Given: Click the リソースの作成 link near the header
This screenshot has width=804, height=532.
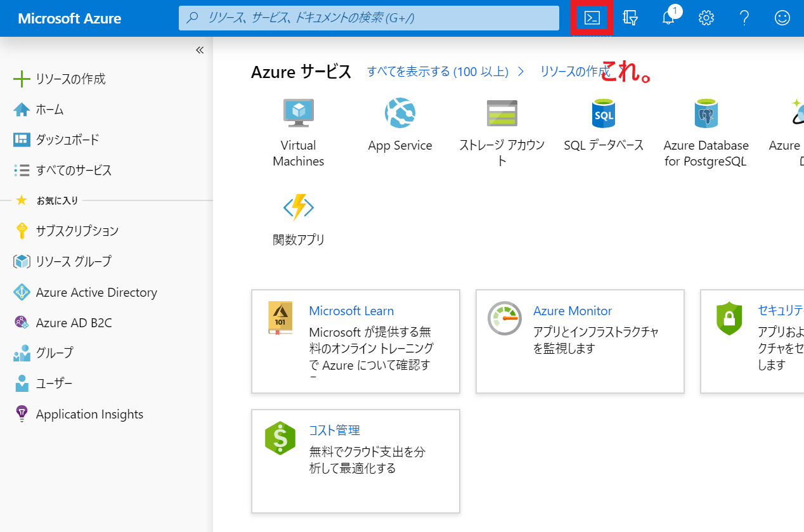Looking at the screenshot, I should (575, 72).
